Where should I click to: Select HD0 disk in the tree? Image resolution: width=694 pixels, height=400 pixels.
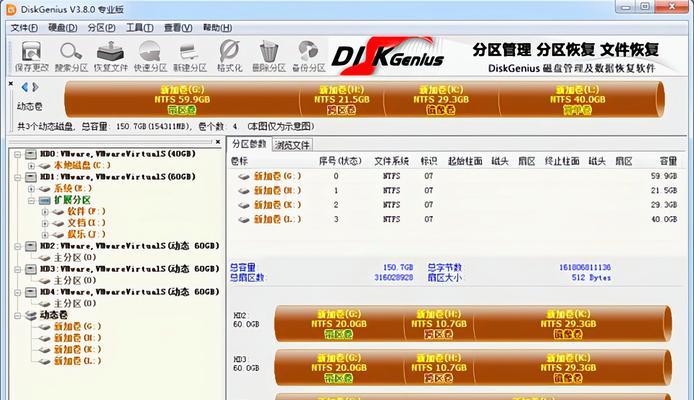click(x=118, y=154)
